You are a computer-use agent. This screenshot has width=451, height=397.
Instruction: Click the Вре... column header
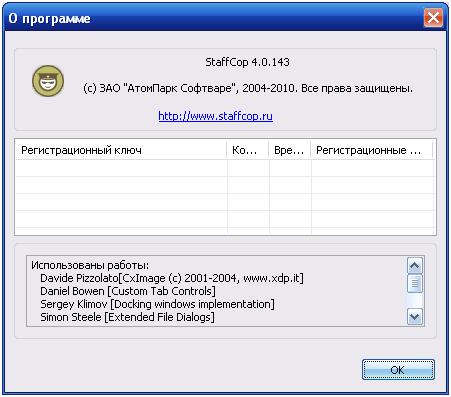pos(290,150)
